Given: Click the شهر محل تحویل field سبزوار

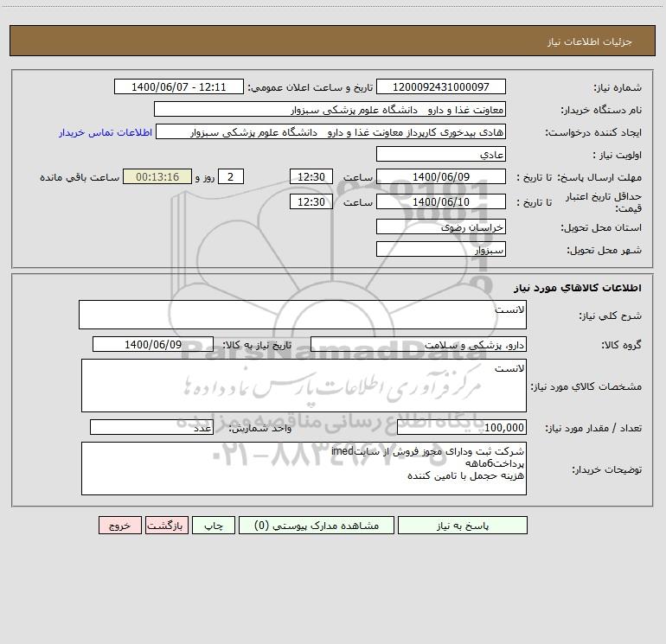Looking at the screenshot, I should (x=441, y=249).
